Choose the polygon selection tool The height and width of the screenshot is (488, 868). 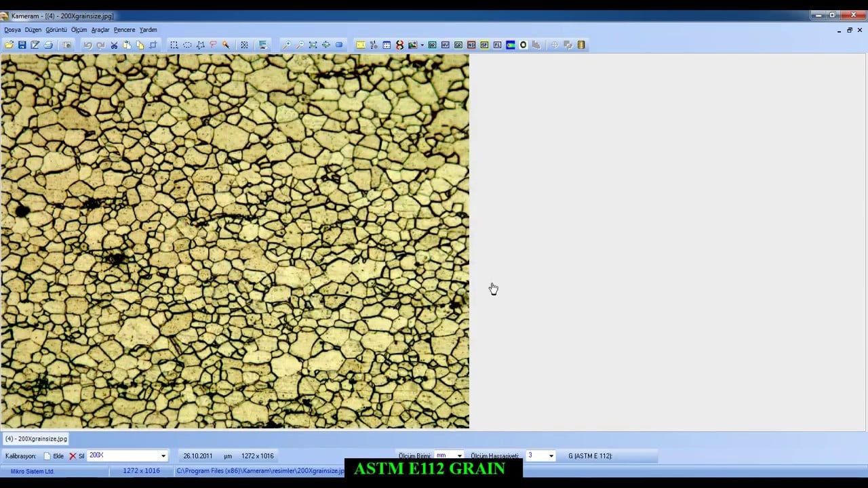200,45
